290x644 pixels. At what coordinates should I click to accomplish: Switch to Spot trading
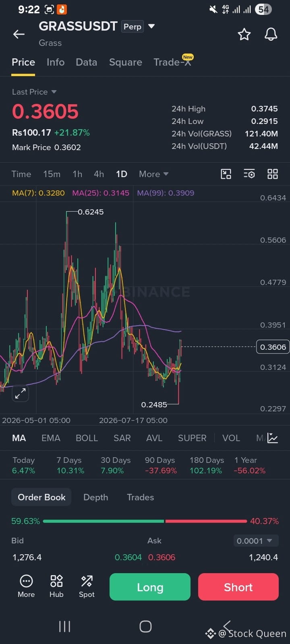87,586
